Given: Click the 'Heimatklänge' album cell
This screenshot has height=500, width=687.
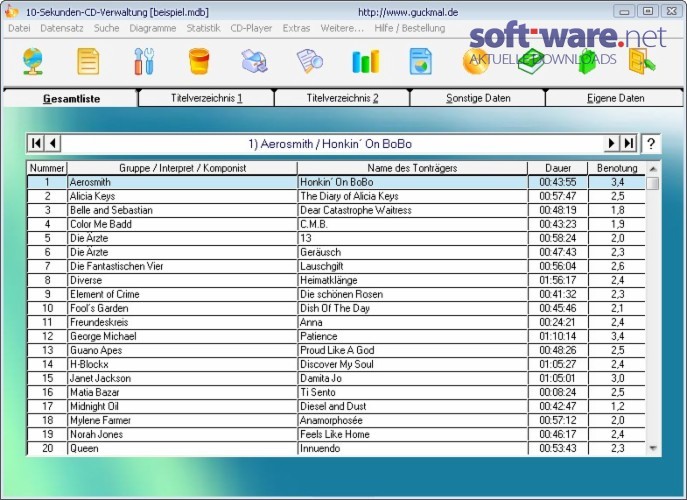Looking at the screenshot, I should point(412,280).
